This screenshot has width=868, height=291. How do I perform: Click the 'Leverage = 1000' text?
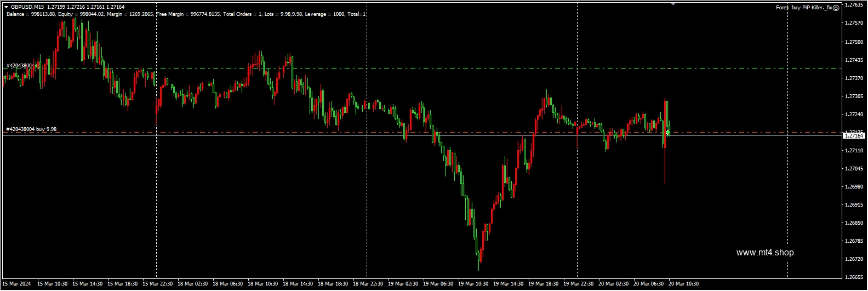(x=325, y=14)
